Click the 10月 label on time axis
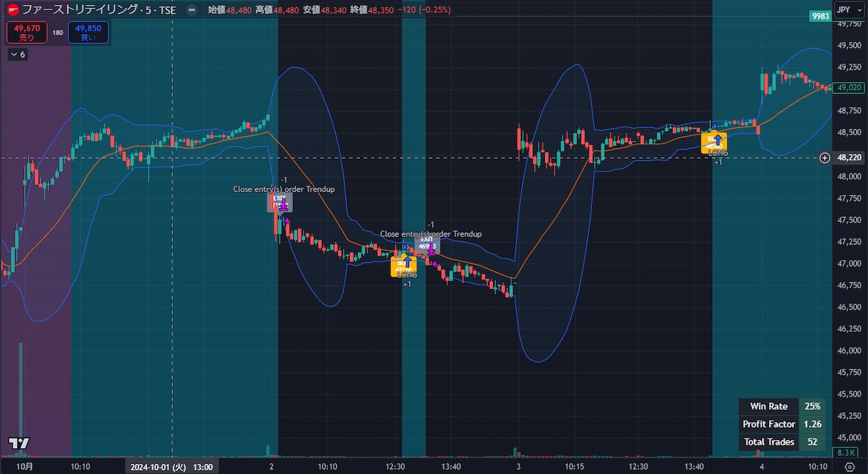 point(25,467)
